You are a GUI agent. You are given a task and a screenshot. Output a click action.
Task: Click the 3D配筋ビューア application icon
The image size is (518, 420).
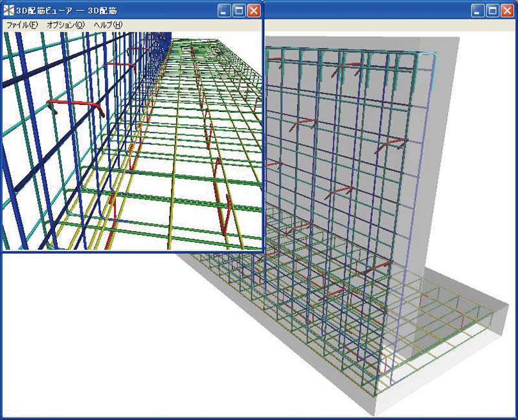8,10
